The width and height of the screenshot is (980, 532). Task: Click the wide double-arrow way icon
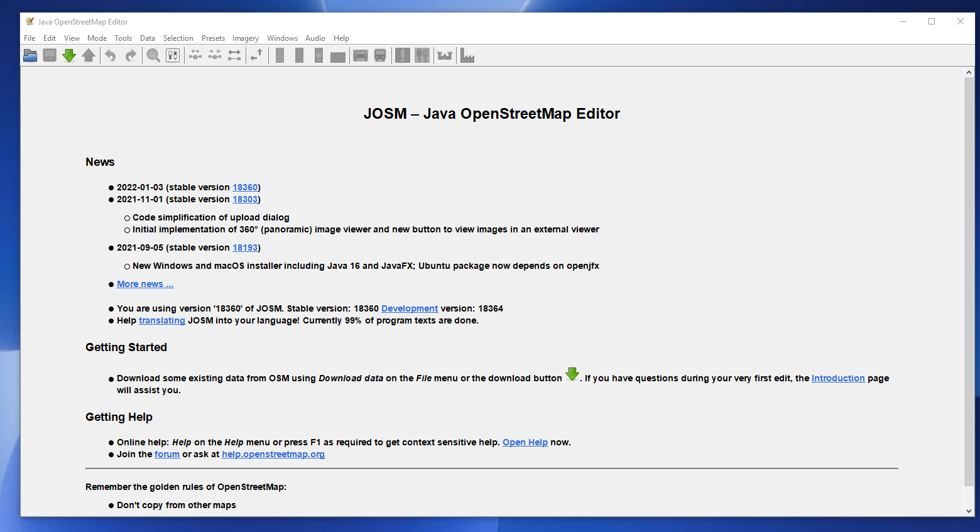[x=234, y=56]
